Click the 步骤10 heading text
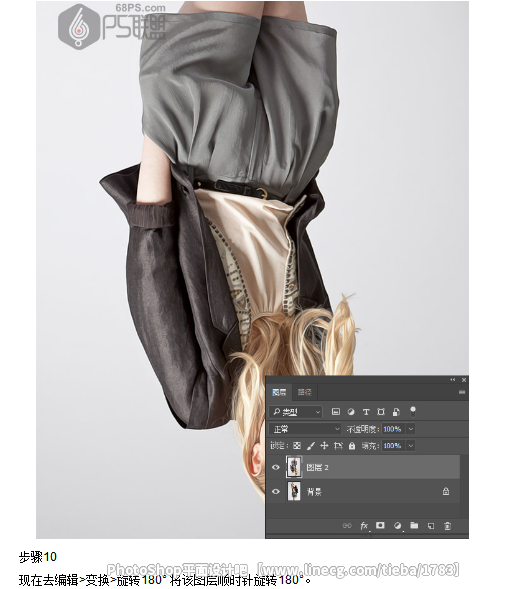The height and width of the screenshot is (589, 515). coord(38,557)
